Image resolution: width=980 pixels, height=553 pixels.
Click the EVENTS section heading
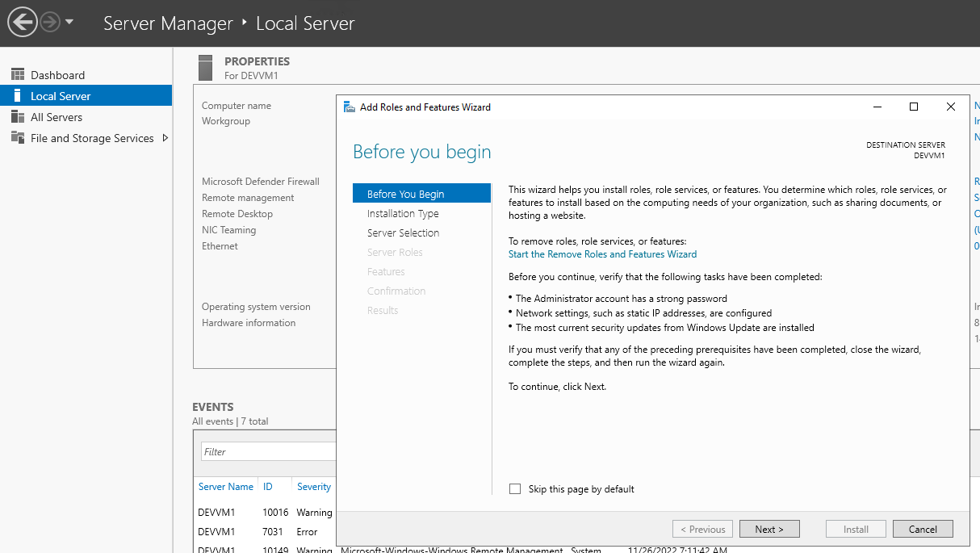(213, 407)
